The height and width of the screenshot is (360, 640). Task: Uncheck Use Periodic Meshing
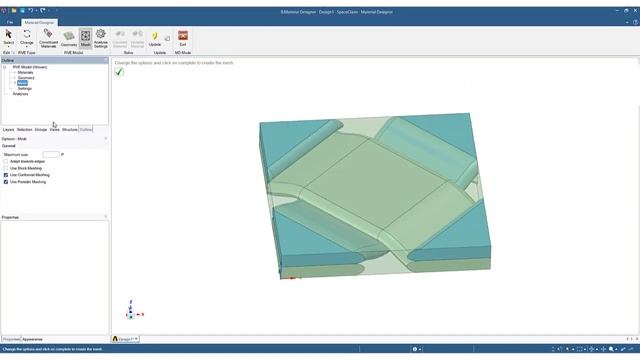click(x=6, y=182)
